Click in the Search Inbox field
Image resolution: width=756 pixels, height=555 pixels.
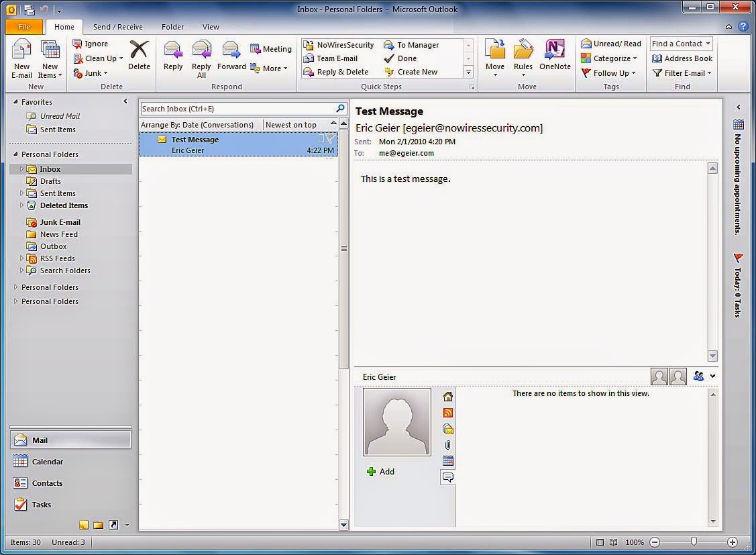238,109
